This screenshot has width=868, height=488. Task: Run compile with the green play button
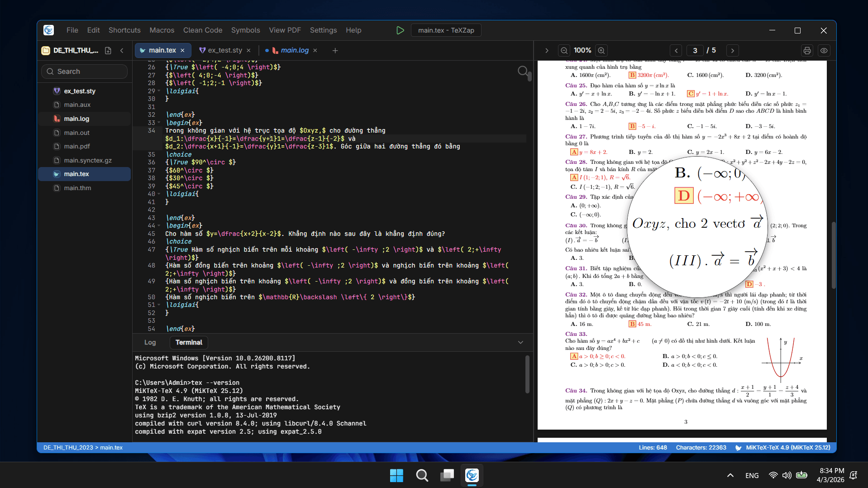[x=400, y=30]
